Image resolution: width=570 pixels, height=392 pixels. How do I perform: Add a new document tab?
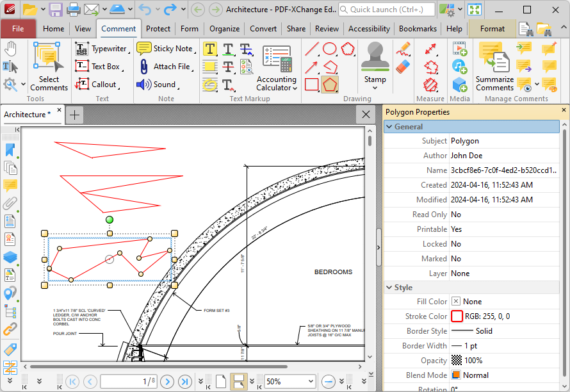74,115
